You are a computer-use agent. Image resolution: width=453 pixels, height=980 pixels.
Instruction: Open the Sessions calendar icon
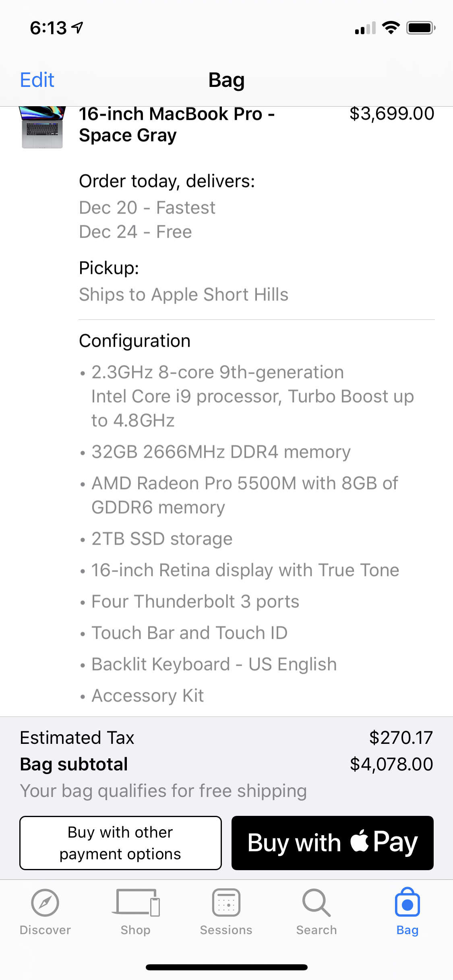point(226,902)
